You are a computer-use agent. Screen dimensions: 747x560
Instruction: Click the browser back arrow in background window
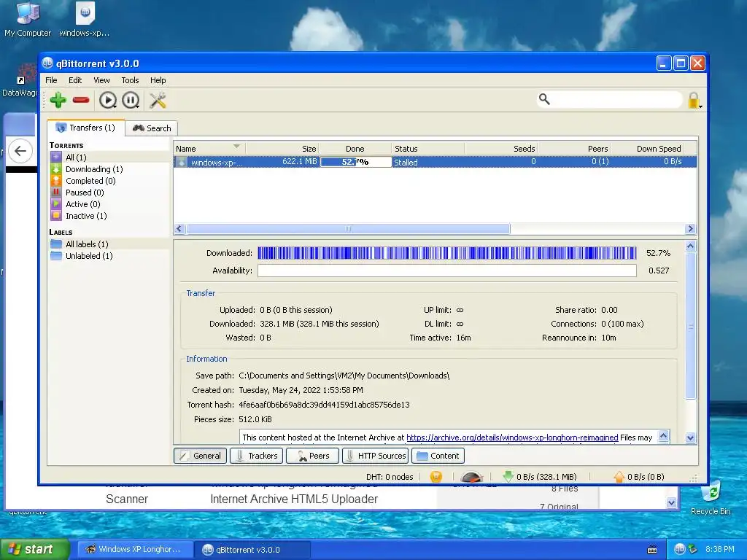(x=20, y=151)
